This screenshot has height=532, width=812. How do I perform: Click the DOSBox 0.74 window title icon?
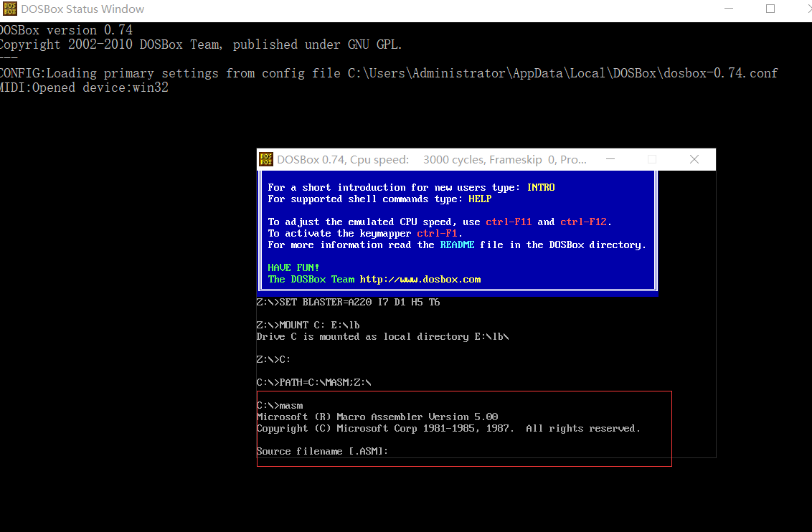click(266, 159)
